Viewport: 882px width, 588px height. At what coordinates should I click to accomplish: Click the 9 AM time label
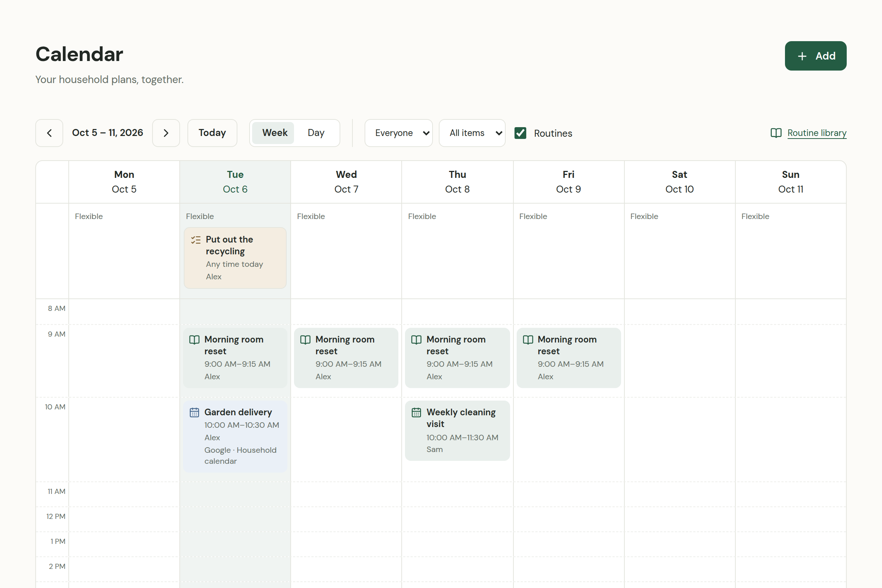coord(57,334)
